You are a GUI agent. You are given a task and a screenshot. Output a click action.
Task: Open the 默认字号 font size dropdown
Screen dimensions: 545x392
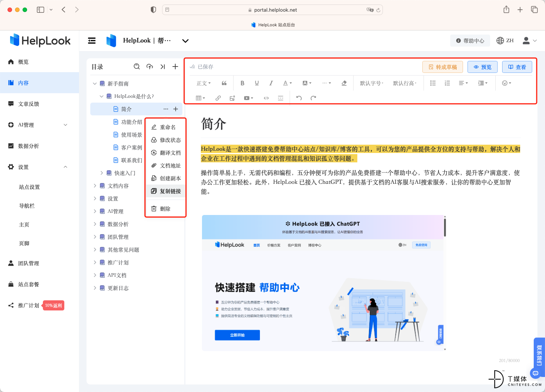[372, 83]
